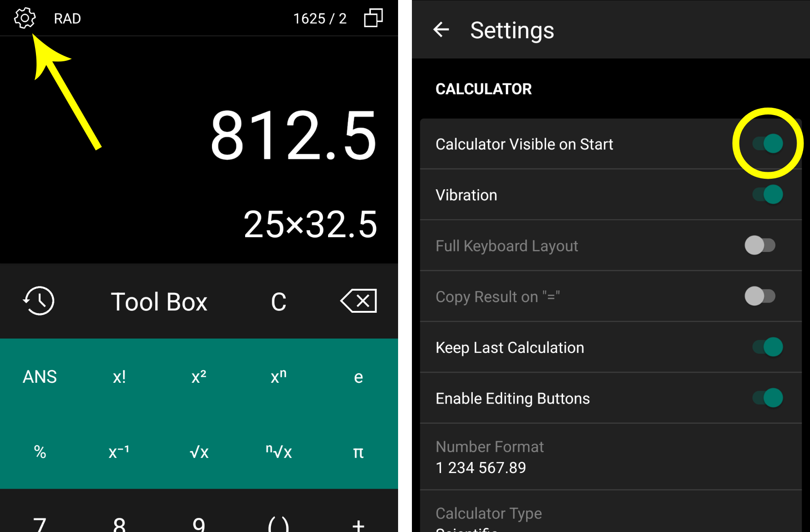Tap the 812.5 result display
Screen dimensions: 810x532
(293, 136)
